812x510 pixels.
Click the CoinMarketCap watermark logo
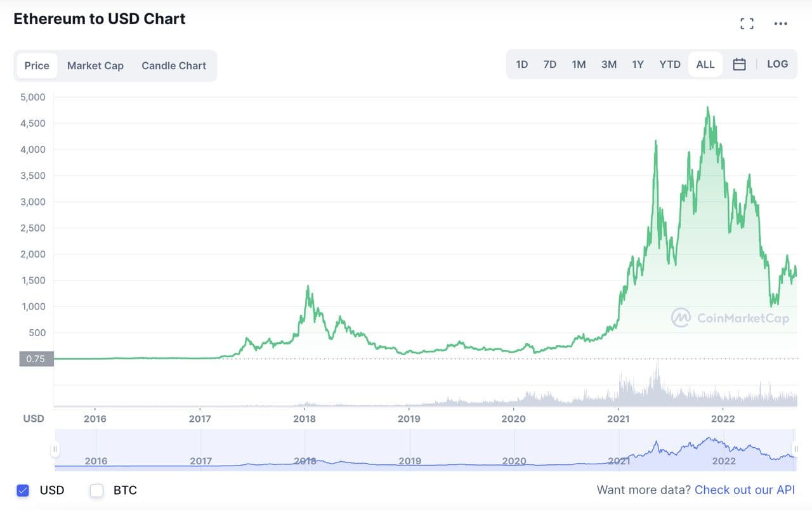click(x=730, y=318)
